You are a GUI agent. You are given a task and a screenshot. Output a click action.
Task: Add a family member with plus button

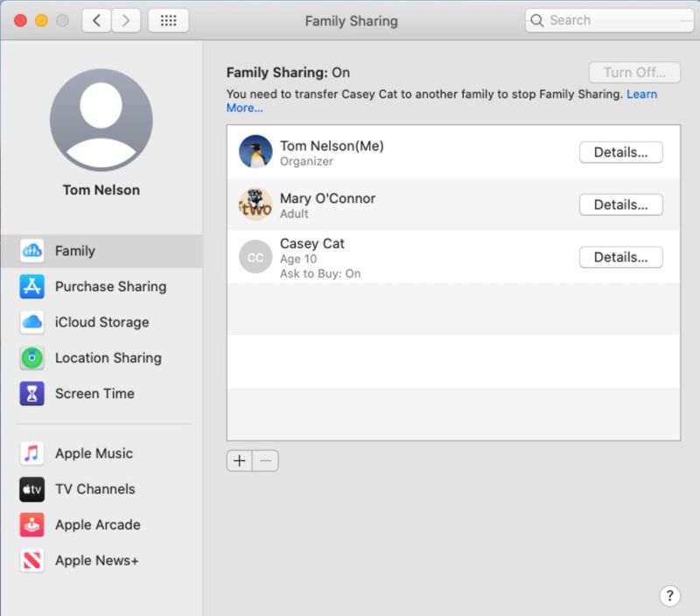pyautogui.click(x=240, y=460)
